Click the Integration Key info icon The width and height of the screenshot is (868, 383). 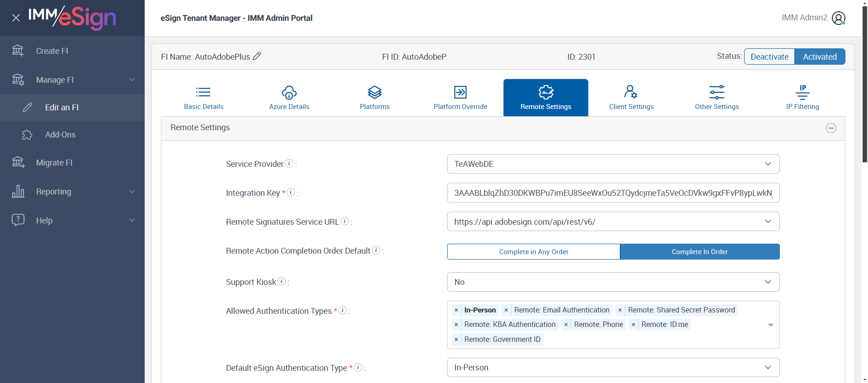pos(291,192)
